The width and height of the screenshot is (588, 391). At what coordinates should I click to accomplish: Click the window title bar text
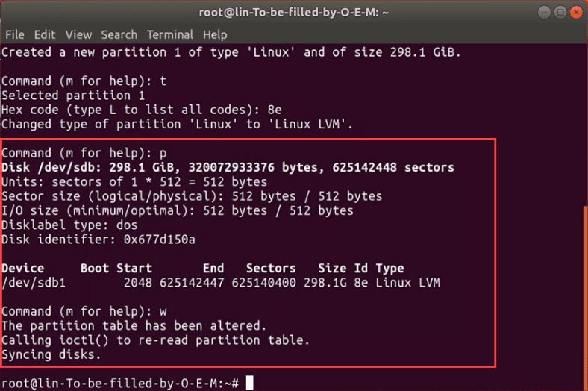(294, 13)
